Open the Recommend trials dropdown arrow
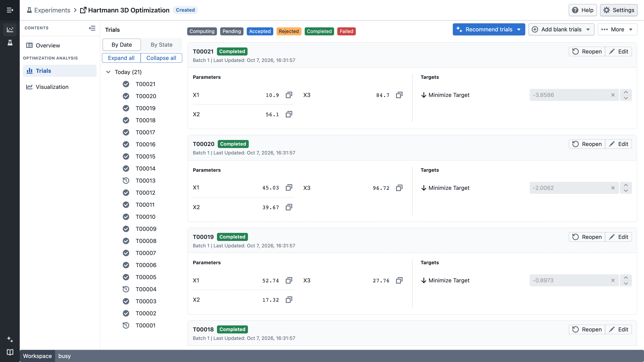This screenshot has height=362, width=644. (519, 30)
